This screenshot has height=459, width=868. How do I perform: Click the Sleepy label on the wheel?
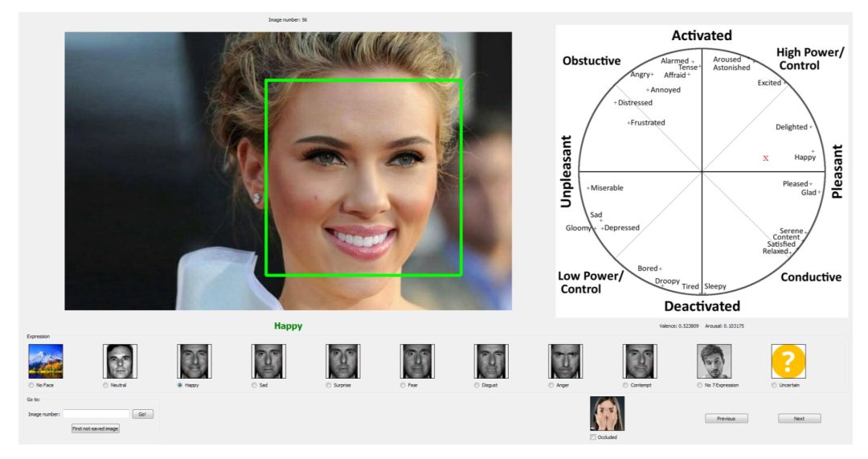(x=715, y=286)
